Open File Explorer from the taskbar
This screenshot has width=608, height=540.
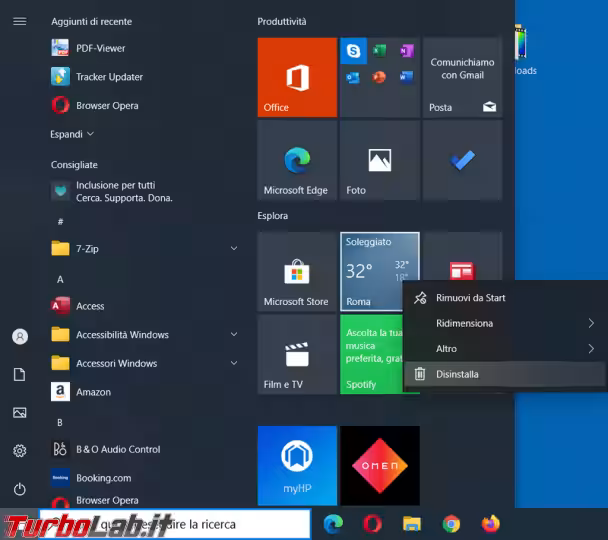coord(412,524)
